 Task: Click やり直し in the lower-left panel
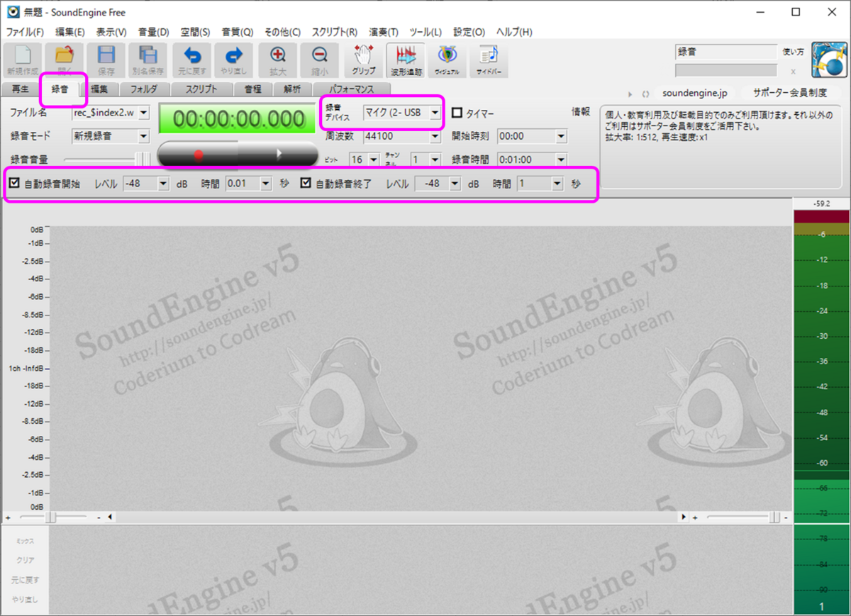25,600
